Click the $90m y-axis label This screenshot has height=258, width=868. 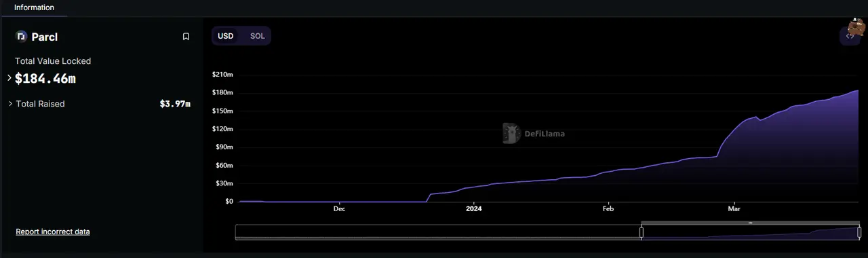click(x=224, y=147)
